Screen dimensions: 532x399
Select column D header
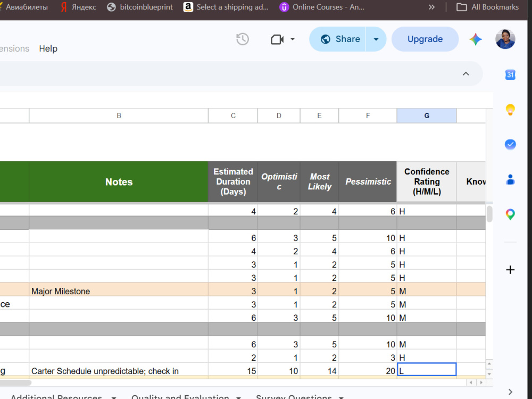click(x=279, y=115)
